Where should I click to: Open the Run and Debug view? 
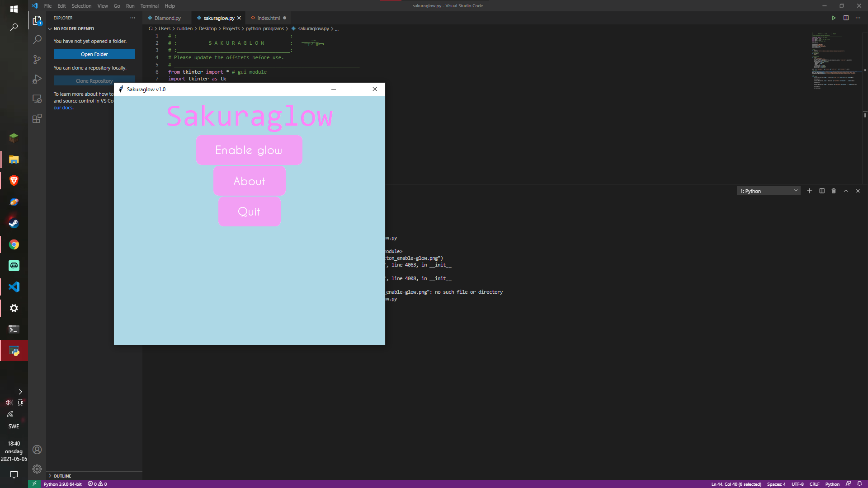(x=37, y=79)
